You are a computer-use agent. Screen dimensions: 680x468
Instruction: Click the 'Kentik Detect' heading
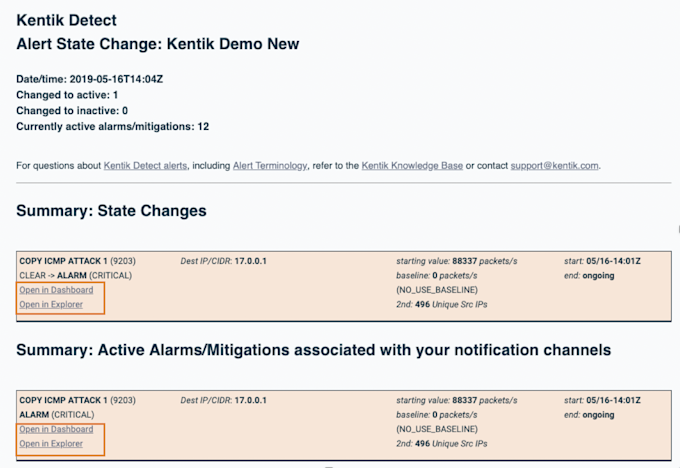[x=66, y=20]
